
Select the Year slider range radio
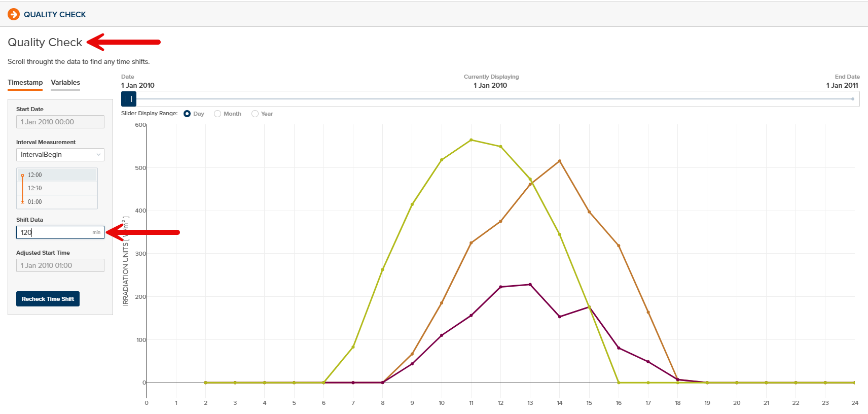(x=255, y=114)
